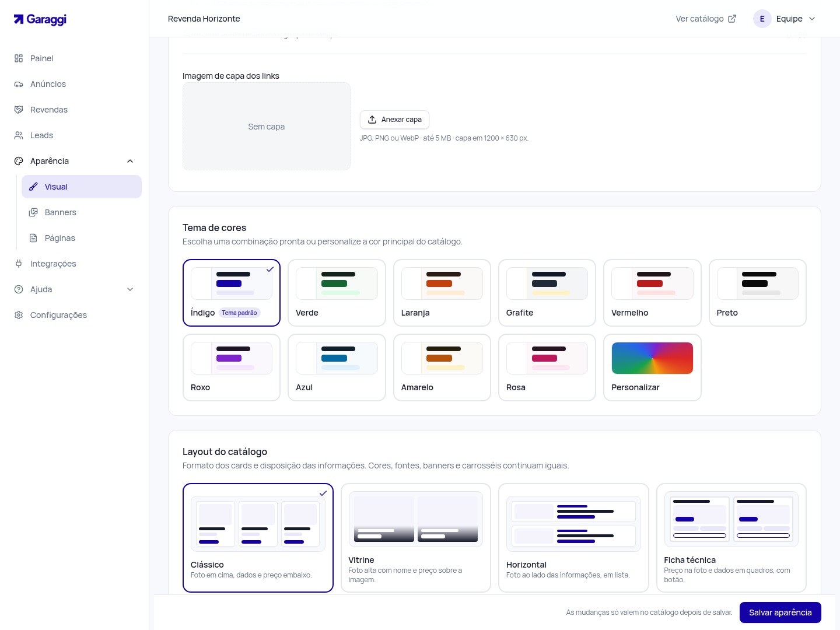Open Páginas in the sidebar
The width and height of the screenshot is (840, 630).
click(x=82, y=238)
